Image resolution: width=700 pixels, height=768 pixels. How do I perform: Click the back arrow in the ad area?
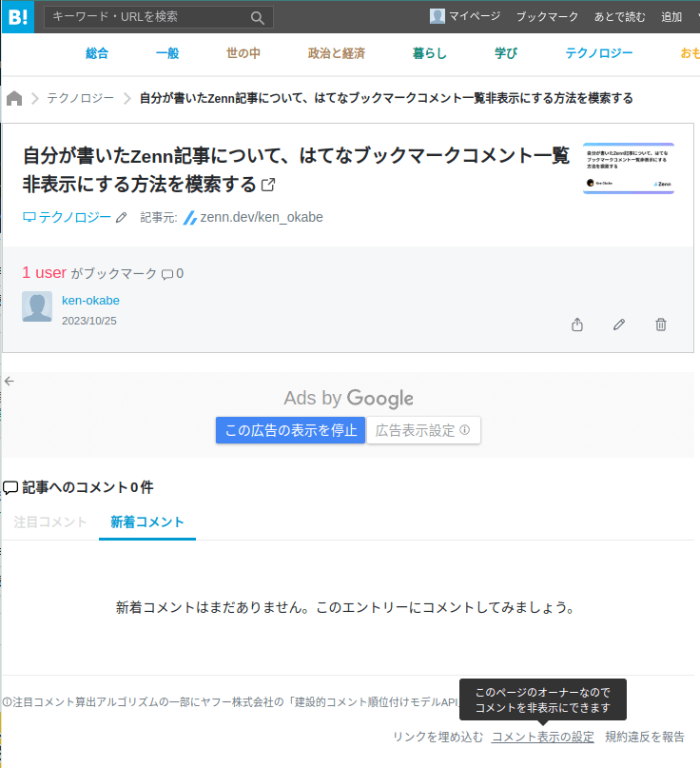point(10,381)
